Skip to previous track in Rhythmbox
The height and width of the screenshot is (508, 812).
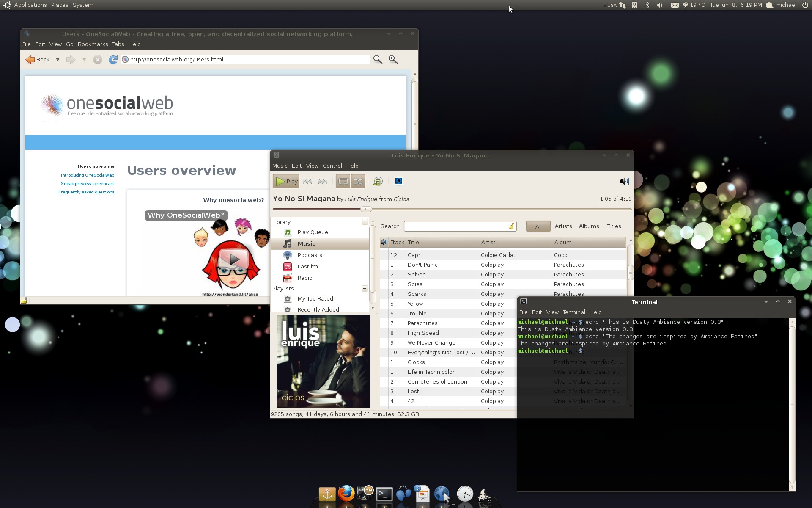tap(307, 181)
